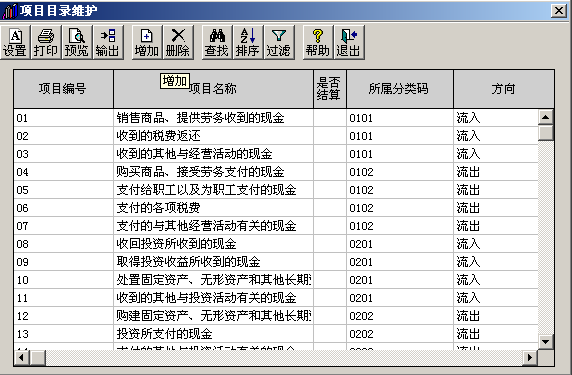Click the 购建固定资产、无形资产 row name
The width and height of the screenshot is (572, 375).
point(213,316)
